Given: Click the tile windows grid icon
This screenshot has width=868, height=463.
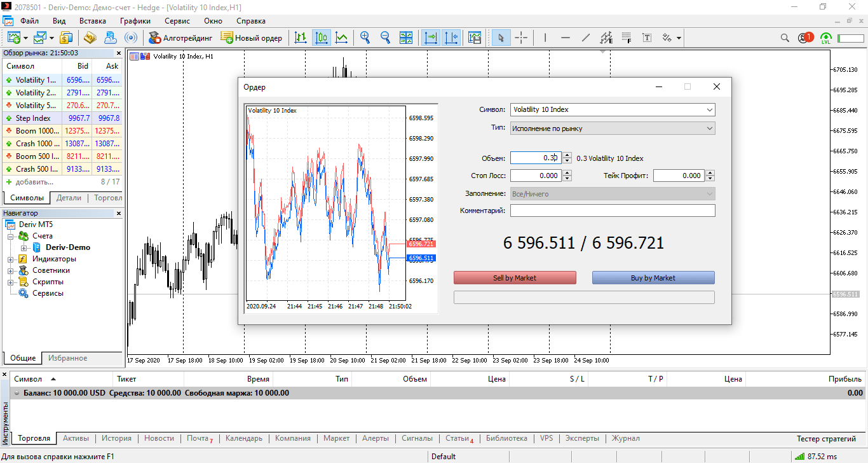Looking at the screenshot, I should (406, 38).
